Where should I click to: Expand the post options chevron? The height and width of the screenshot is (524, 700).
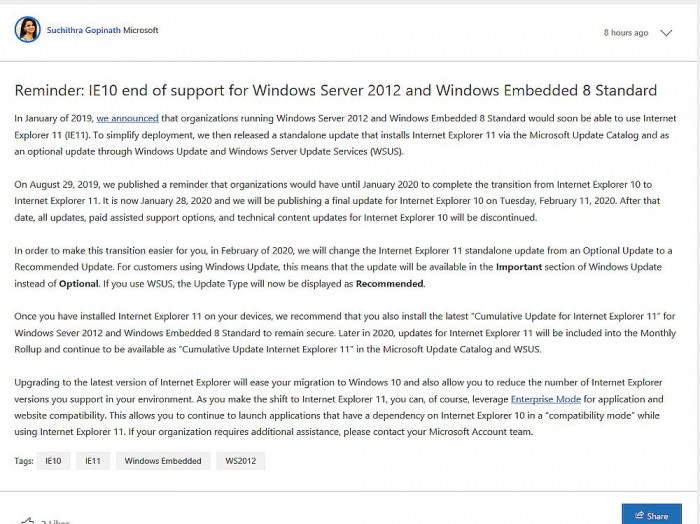coord(669,33)
